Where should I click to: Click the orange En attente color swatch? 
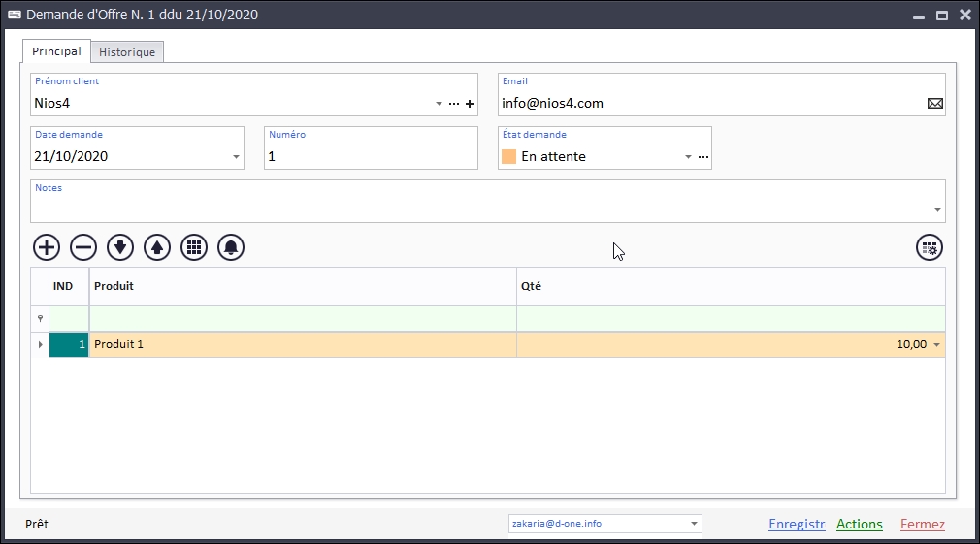(x=508, y=157)
